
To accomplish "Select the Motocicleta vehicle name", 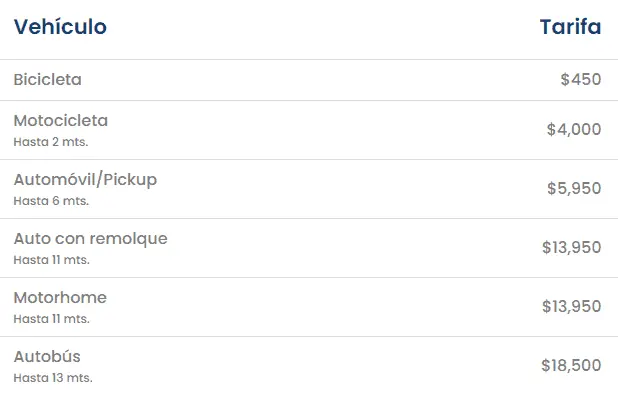I will click(61, 121).
